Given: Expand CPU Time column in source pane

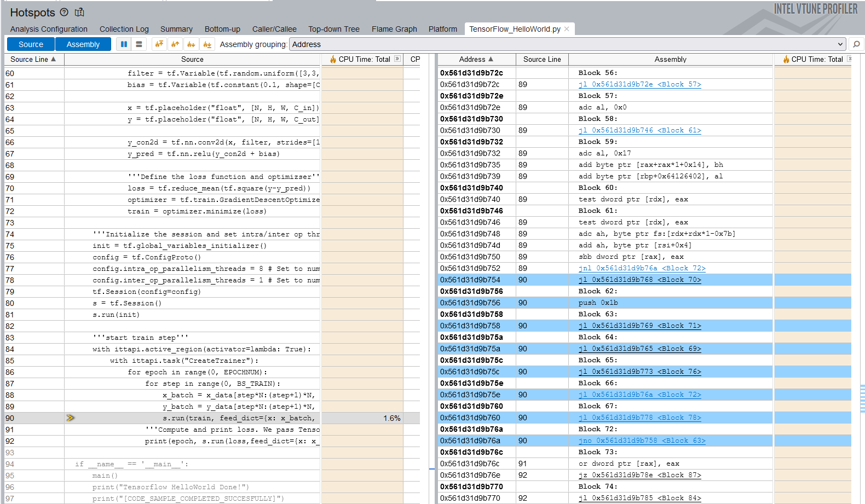Looking at the screenshot, I should point(397,59).
